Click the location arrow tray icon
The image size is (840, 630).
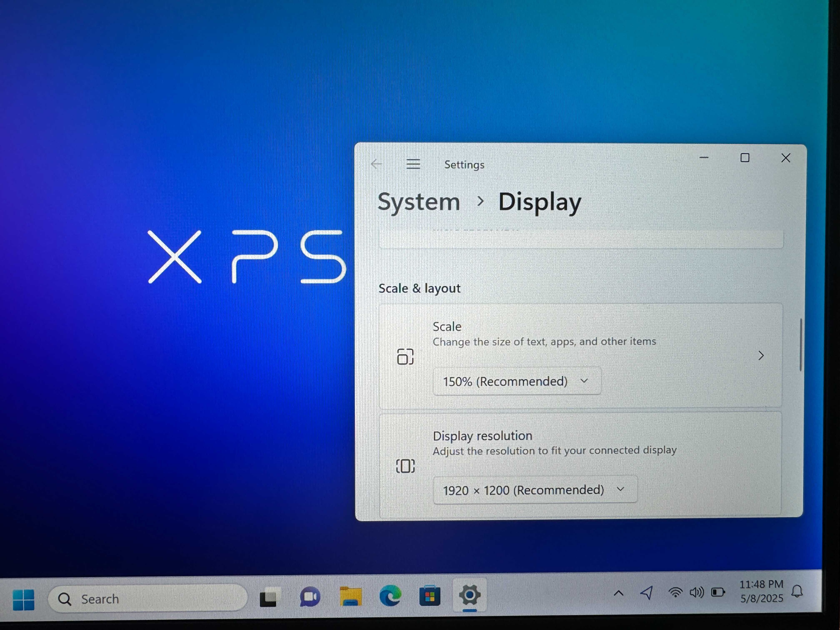tap(647, 592)
